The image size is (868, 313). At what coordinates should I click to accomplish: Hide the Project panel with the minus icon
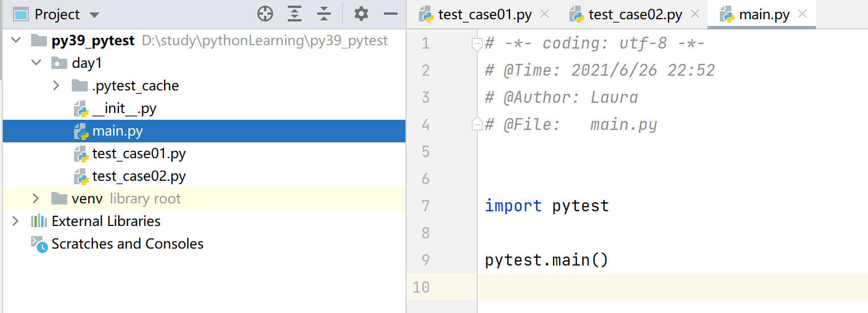tap(391, 14)
